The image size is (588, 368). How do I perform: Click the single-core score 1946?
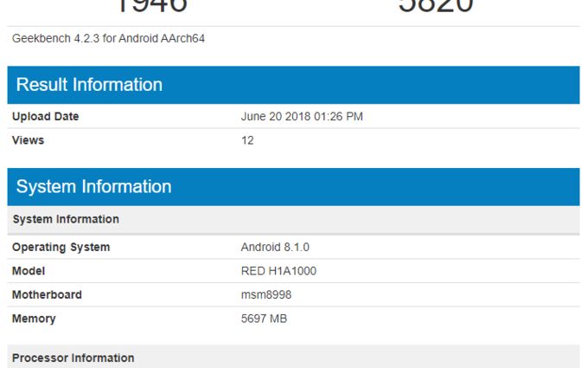coord(151,7)
